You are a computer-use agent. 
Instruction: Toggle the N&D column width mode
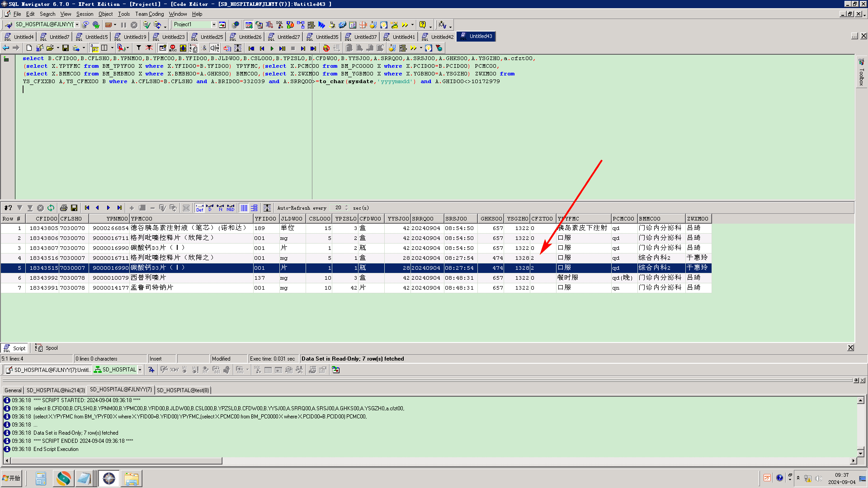point(231,208)
